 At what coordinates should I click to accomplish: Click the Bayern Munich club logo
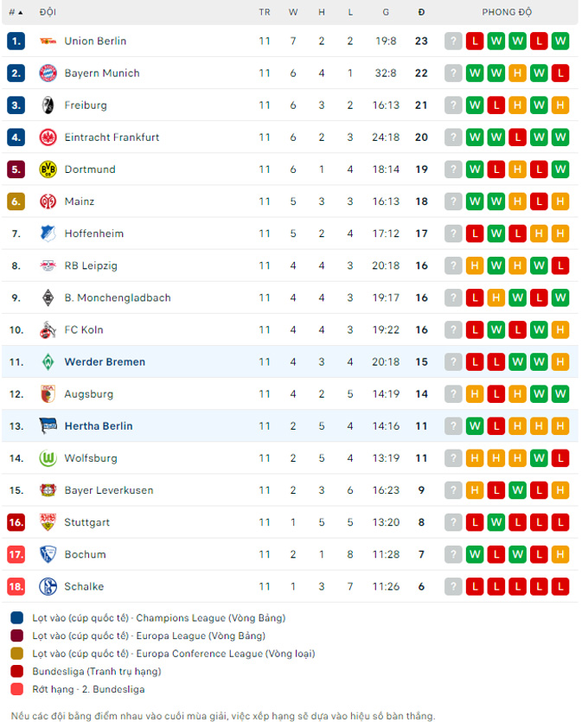point(48,73)
